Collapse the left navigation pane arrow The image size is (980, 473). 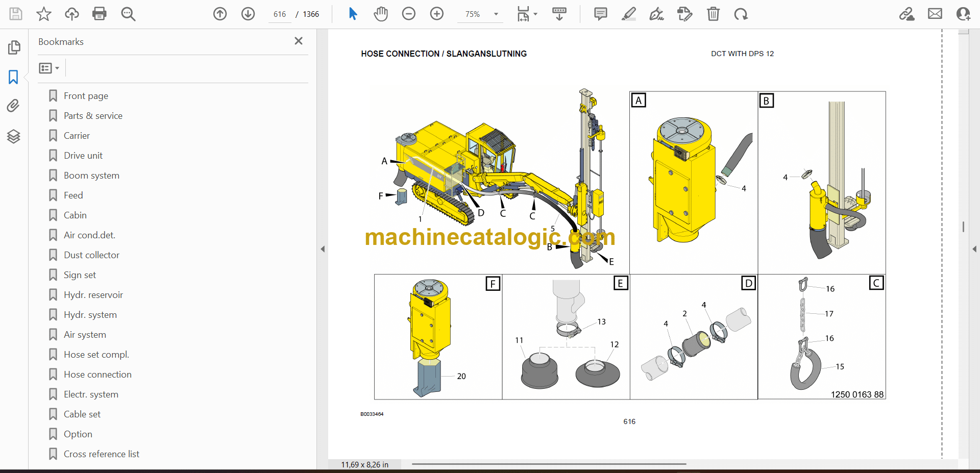(323, 249)
